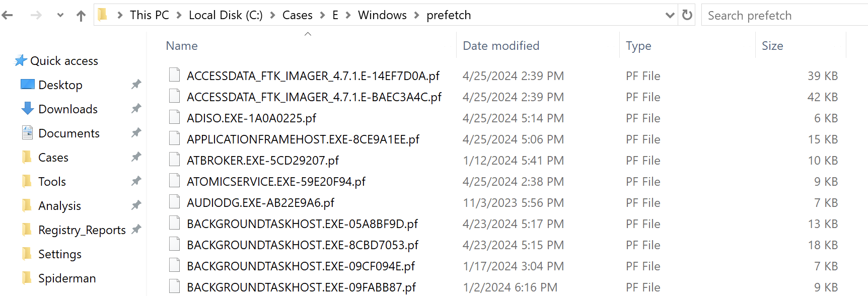The height and width of the screenshot is (296, 868).
Task: Expand the address bar history dropdown
Action: (x=670, y=16)
